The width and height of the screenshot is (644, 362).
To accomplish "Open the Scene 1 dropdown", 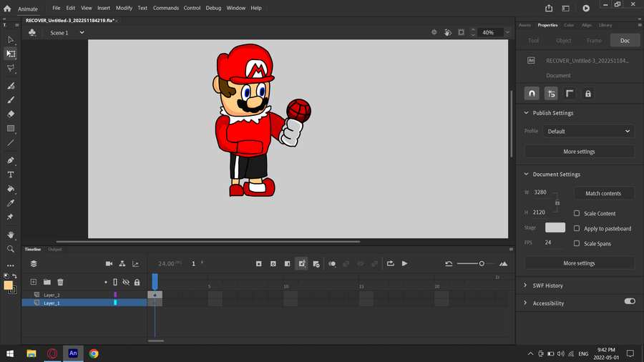I will 82,33.
